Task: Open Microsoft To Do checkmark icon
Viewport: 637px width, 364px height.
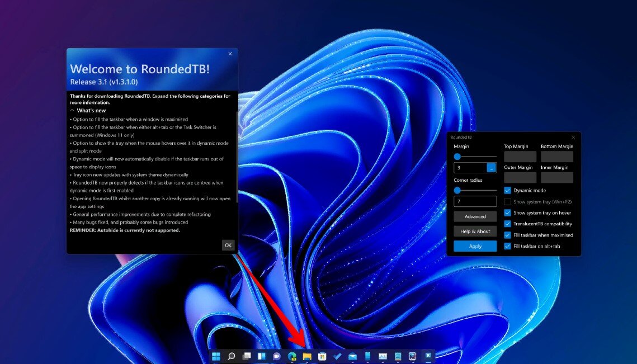Action: pos(337,356)
